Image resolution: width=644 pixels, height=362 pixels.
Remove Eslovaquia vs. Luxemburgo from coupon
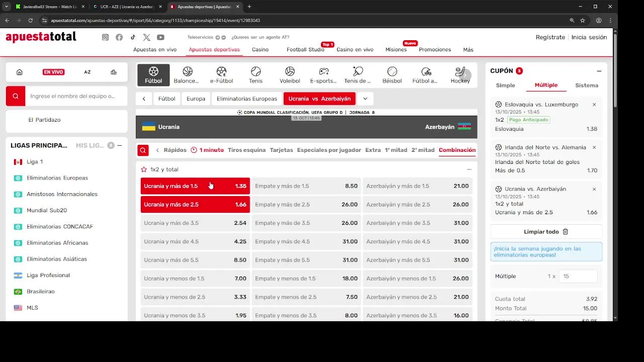coord(594,105)
